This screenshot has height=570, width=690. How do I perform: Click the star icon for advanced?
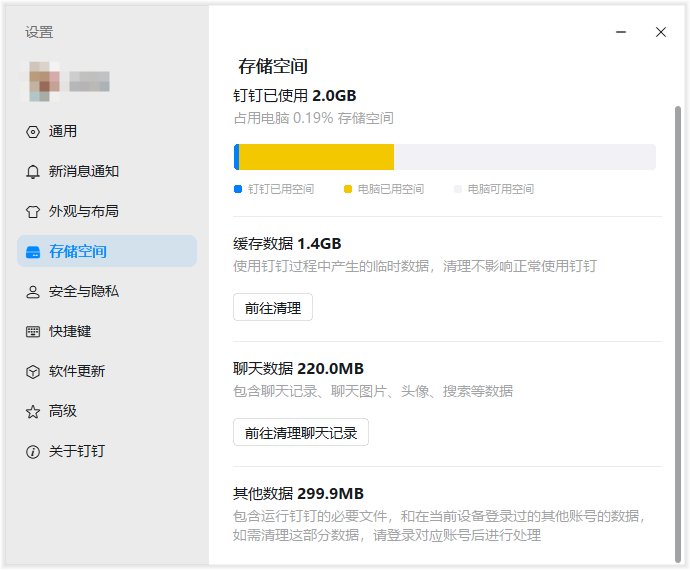tap(32, 412)
